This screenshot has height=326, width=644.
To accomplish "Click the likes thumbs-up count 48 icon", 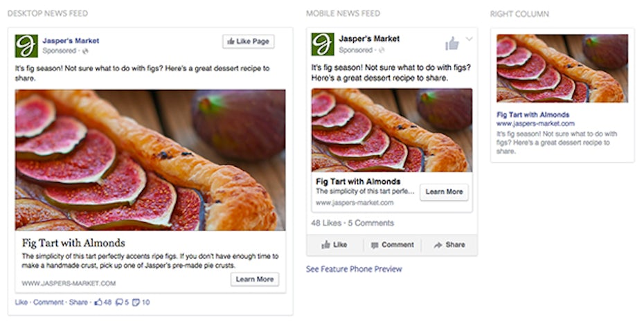I will coord(98,302).
